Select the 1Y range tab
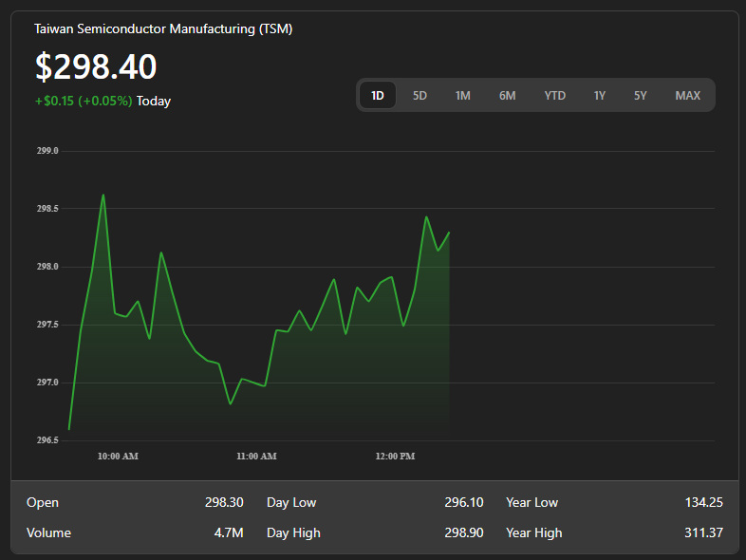This screenshot has width=746, height=560. click(x=600, y=96)
